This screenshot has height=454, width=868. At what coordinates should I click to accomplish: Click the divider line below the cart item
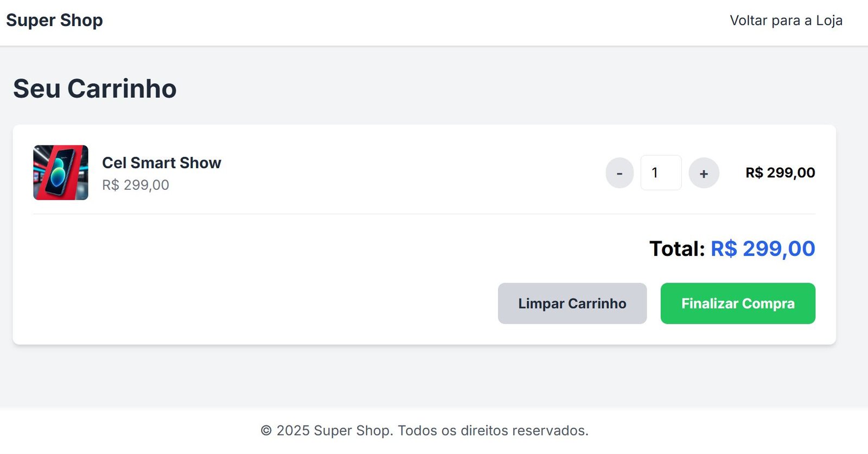click(424, 214)
